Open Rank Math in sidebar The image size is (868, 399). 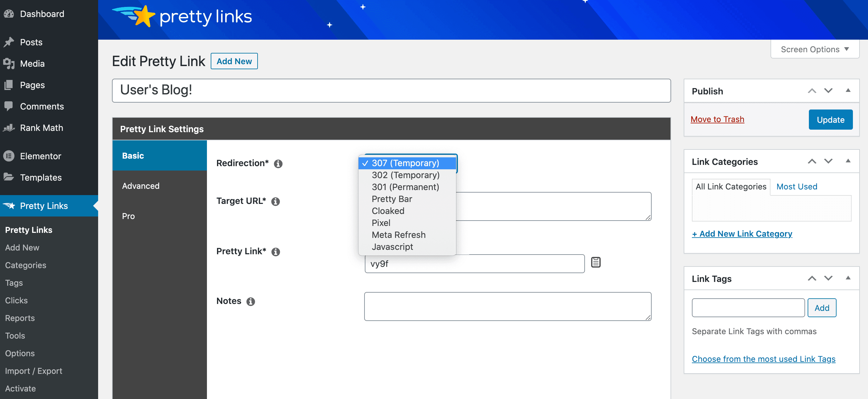pyautogui.click(x=42, y=128)
